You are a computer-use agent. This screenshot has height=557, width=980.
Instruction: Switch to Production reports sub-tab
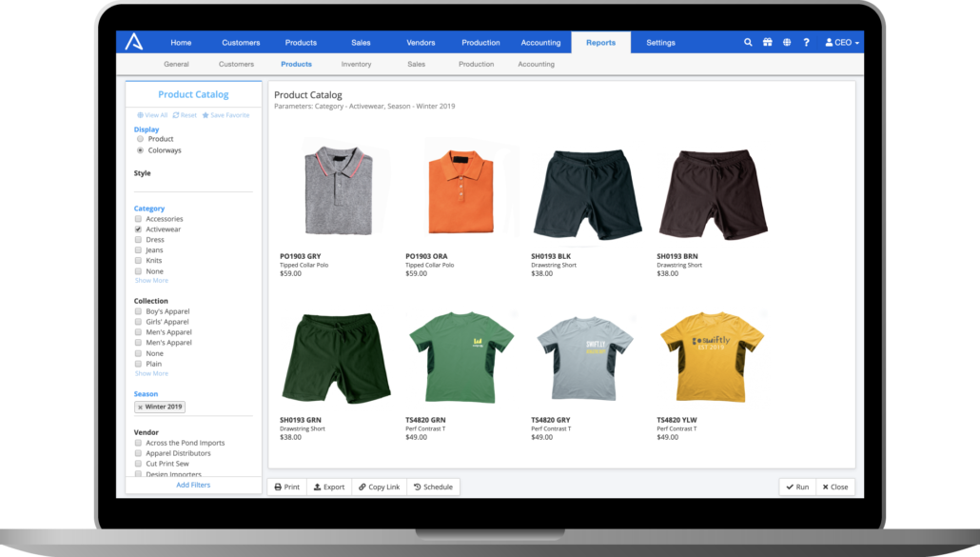(x=477, y=64)
